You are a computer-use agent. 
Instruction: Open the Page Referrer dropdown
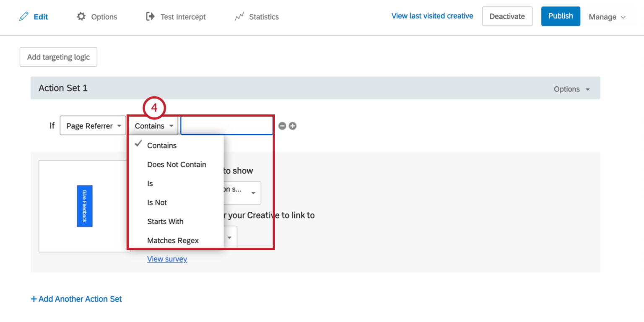[x=92, y=125]
